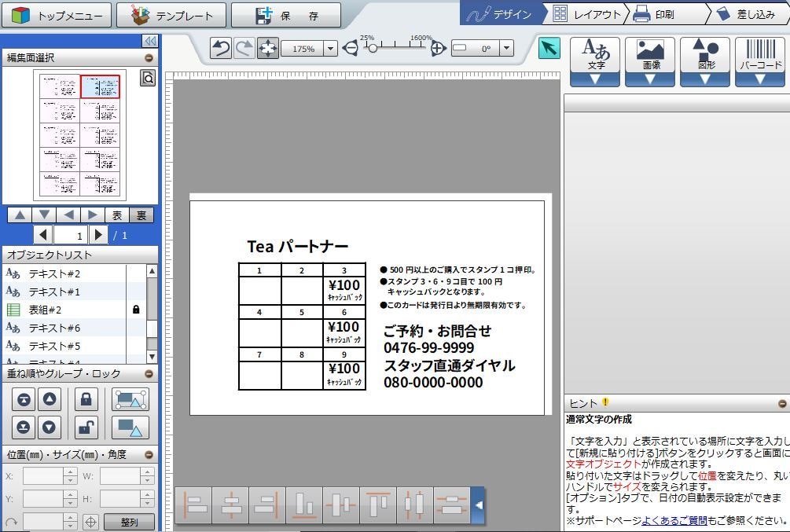Collapse the 編集面選択 panel
The image size is (790, 532).
point(149,58)
